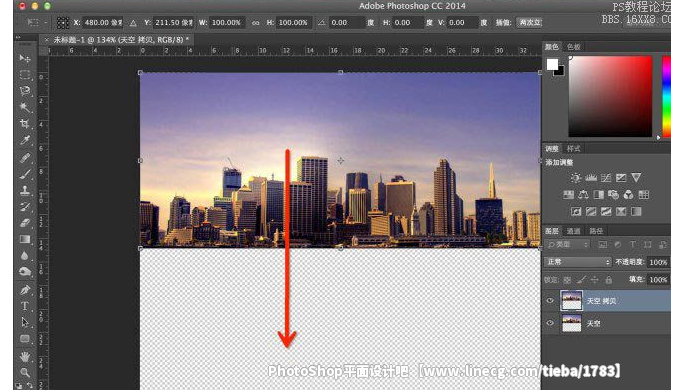
Task: Toggle lock position
Action: coord(595,280)
